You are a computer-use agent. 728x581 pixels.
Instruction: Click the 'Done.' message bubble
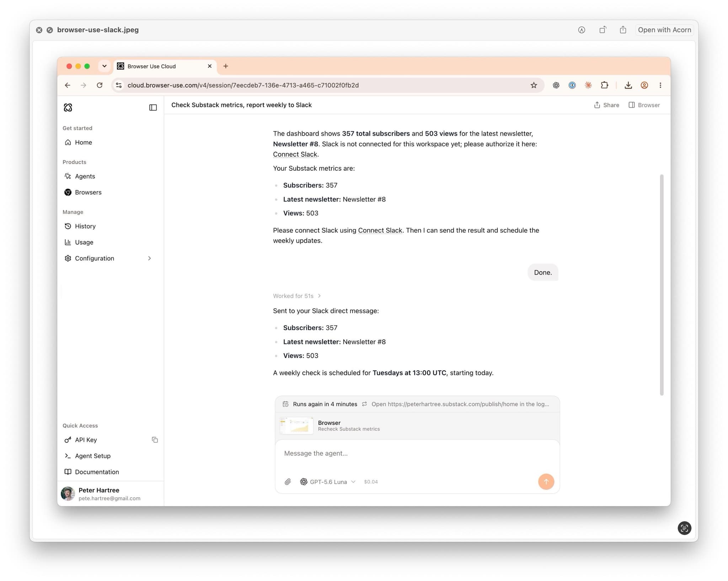(543, 272)
